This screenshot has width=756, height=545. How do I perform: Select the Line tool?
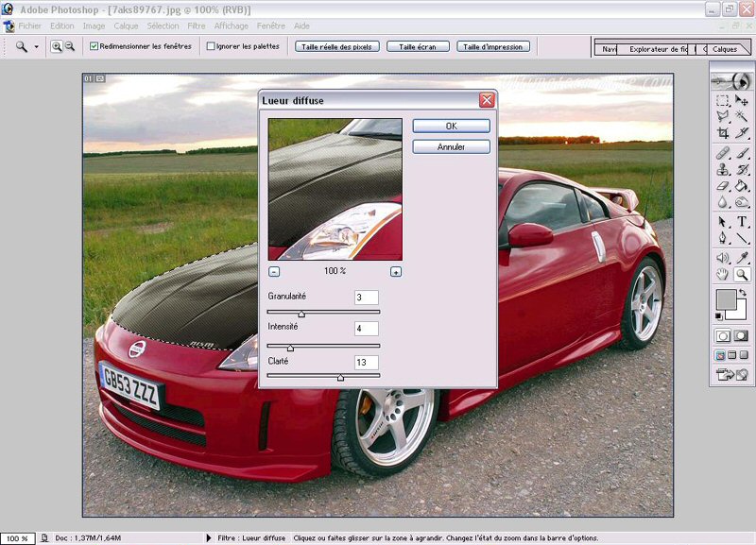(x=742, y=238)
